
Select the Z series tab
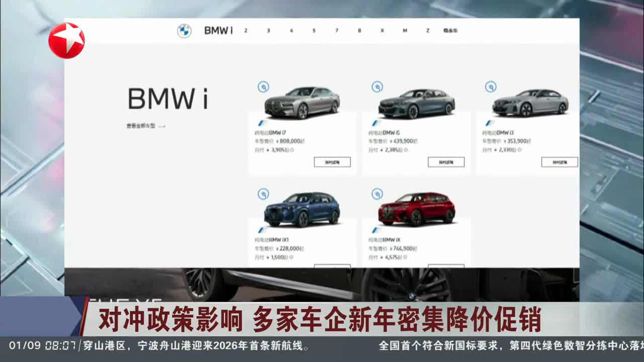428,31
